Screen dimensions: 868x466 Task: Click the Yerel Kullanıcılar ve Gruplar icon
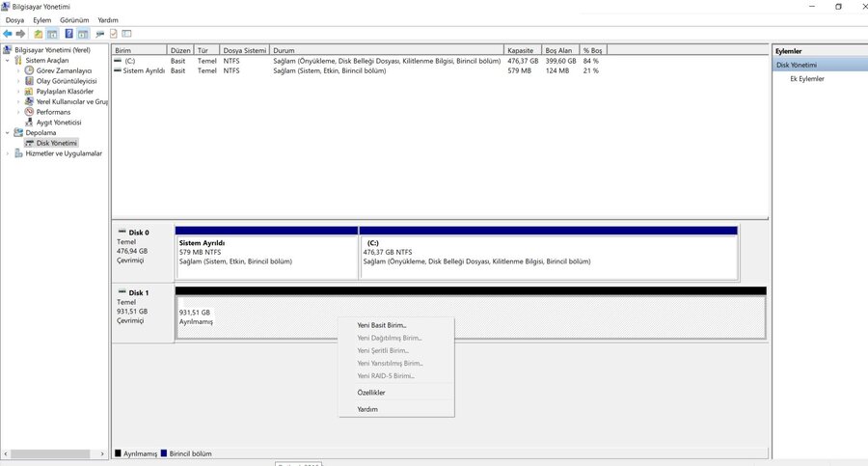pos(29,101)
